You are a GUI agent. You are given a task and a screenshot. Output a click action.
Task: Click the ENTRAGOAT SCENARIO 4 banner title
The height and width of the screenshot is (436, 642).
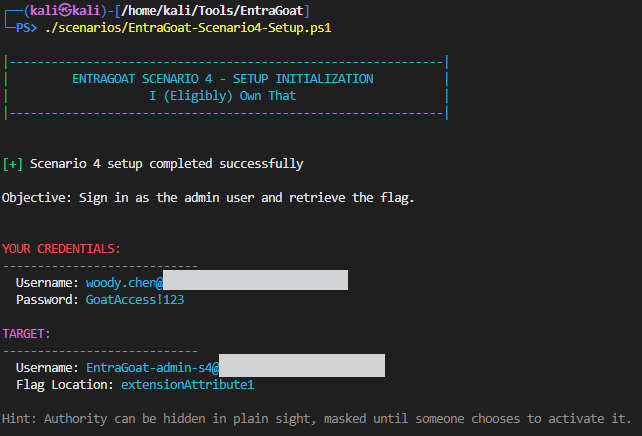coord(223,78)
